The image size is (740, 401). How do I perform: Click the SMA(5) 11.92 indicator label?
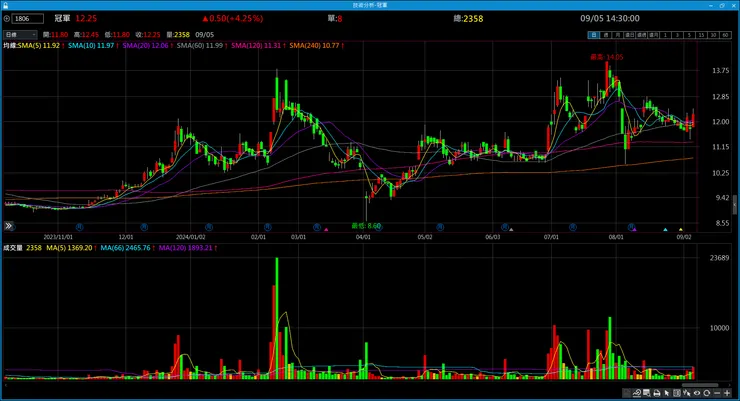click(x=39, y=45)
